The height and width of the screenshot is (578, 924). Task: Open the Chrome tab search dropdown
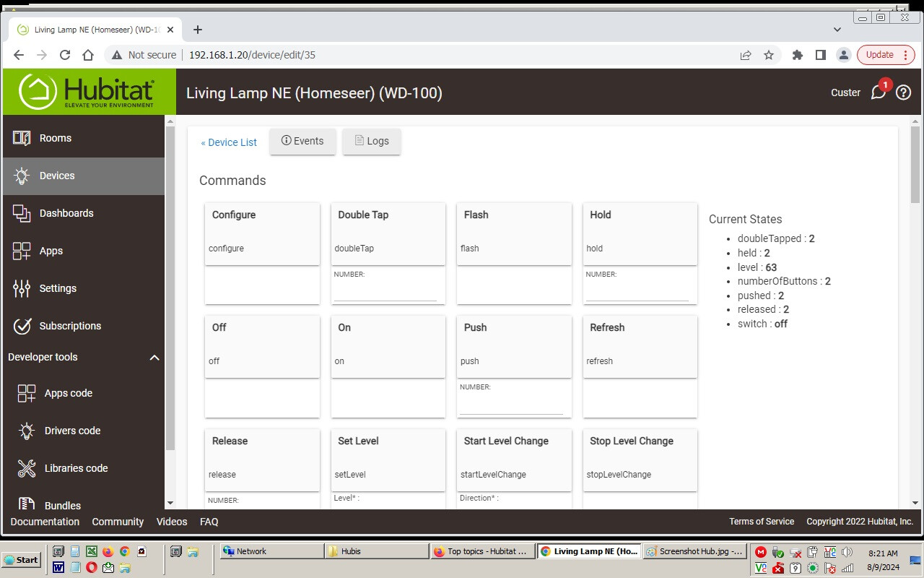click(837, 30)
